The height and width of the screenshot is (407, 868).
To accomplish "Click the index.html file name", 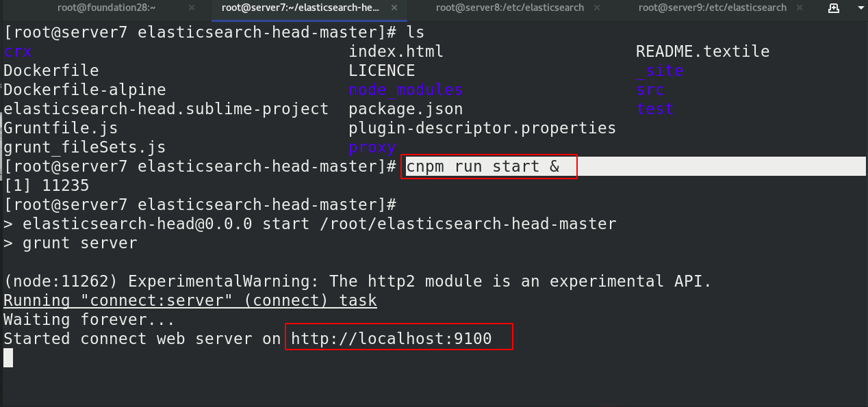I will 396,52.
